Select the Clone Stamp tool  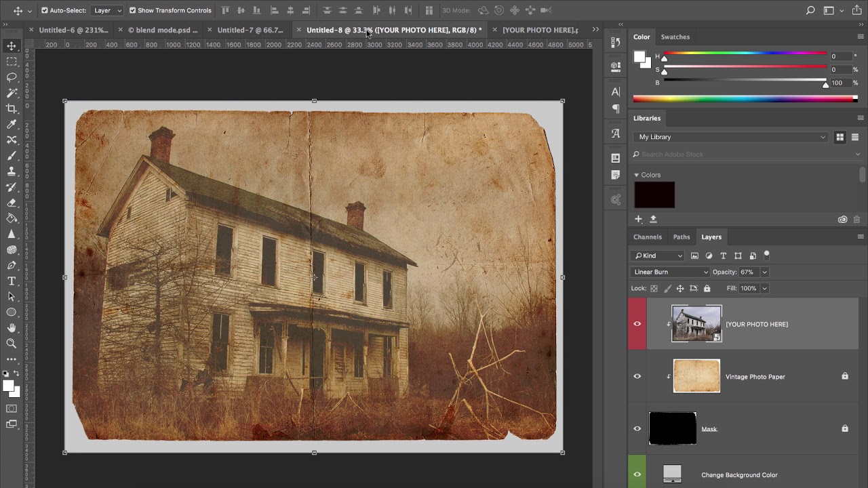(12, 171)
